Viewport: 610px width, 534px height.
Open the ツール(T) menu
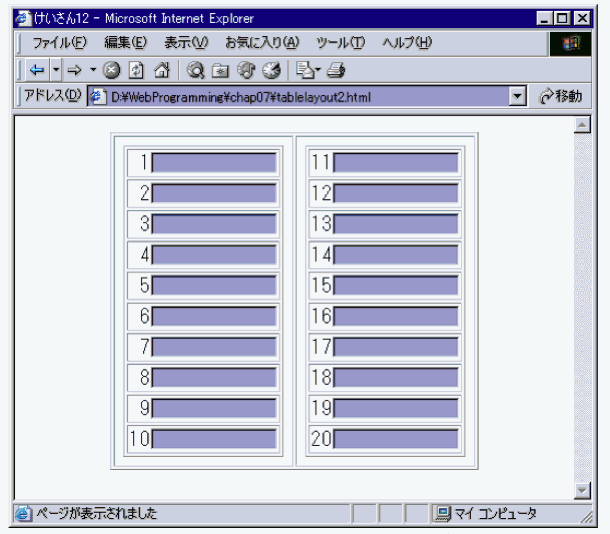coord(340,43)
